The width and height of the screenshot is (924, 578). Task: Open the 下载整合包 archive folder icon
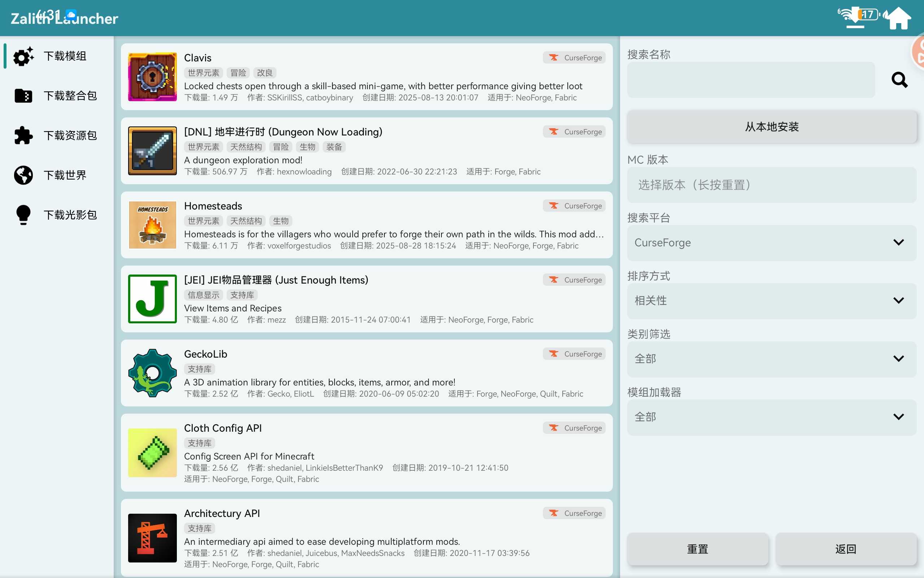23,96
